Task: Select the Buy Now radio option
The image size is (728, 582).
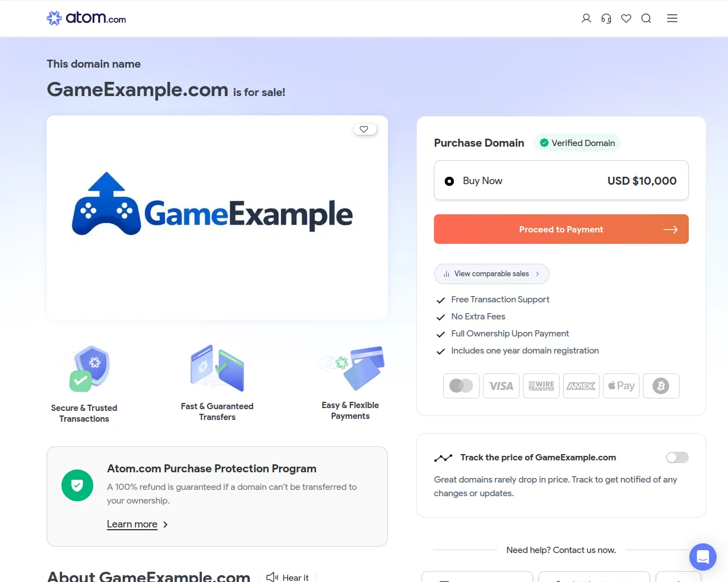Action: coord(449,181)
